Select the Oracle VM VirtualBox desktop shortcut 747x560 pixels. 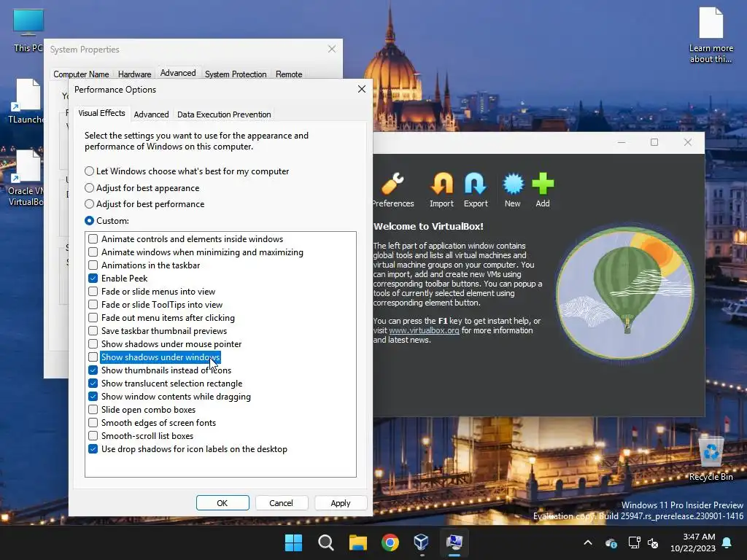(27, 178)
